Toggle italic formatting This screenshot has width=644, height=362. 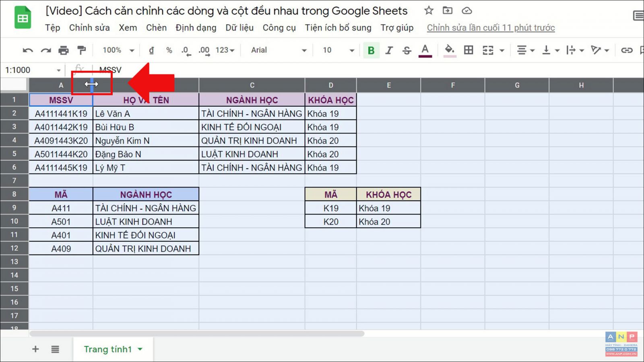pyautogui.click(x=389, y=50)
